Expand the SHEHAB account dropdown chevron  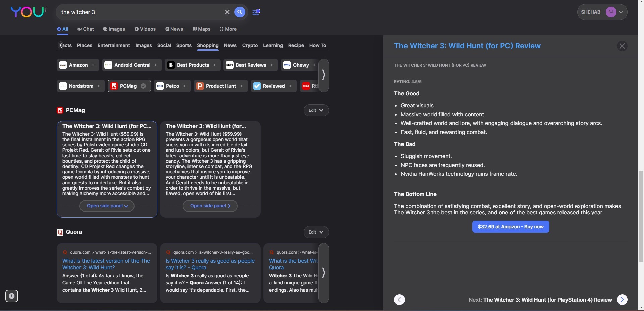621,12
